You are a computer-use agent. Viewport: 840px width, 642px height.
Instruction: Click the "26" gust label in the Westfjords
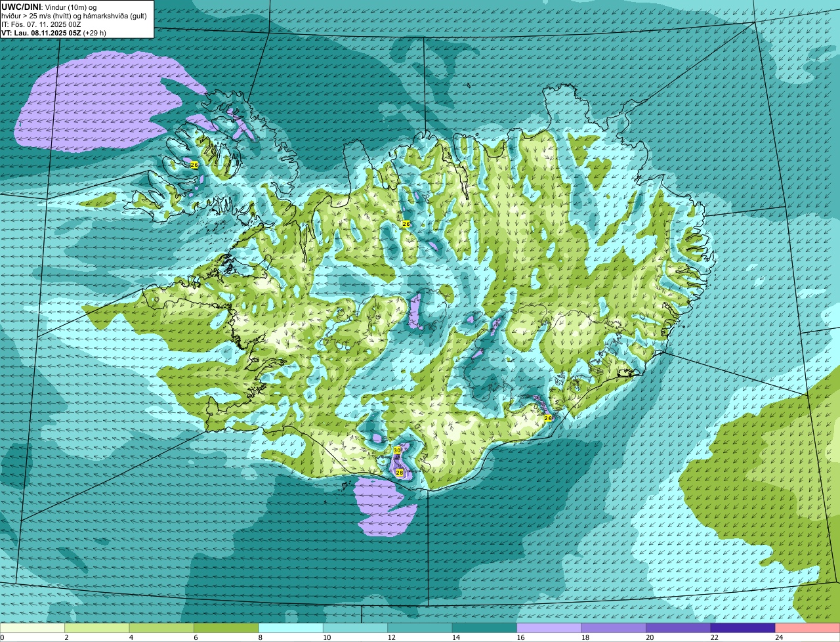click(194, 165)
